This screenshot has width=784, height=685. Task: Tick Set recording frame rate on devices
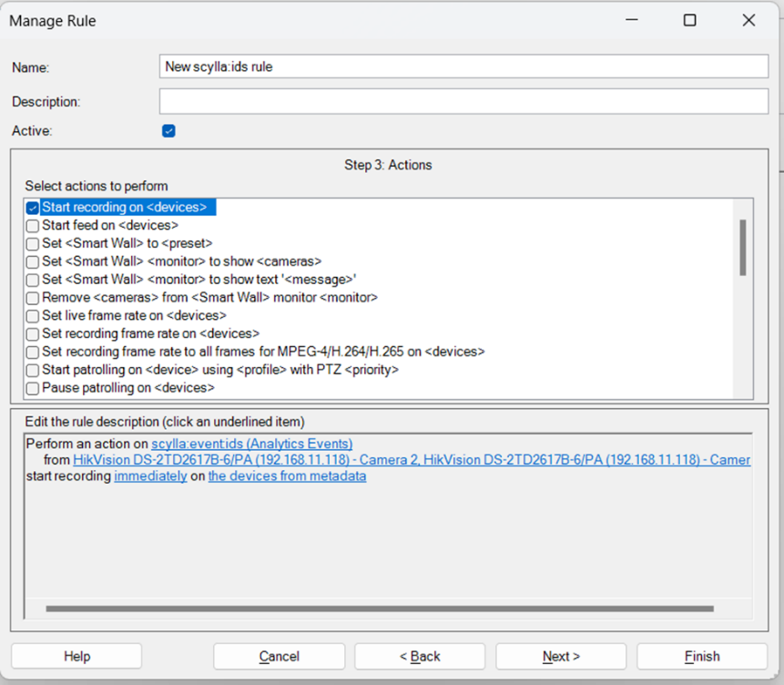tap(33, 334)
